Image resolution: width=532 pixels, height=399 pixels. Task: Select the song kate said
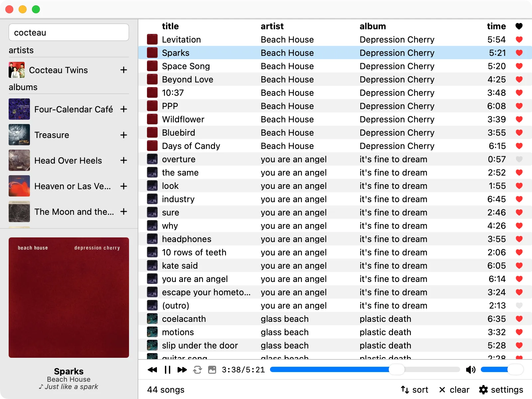pyautogui.click(x=335, y=265)
